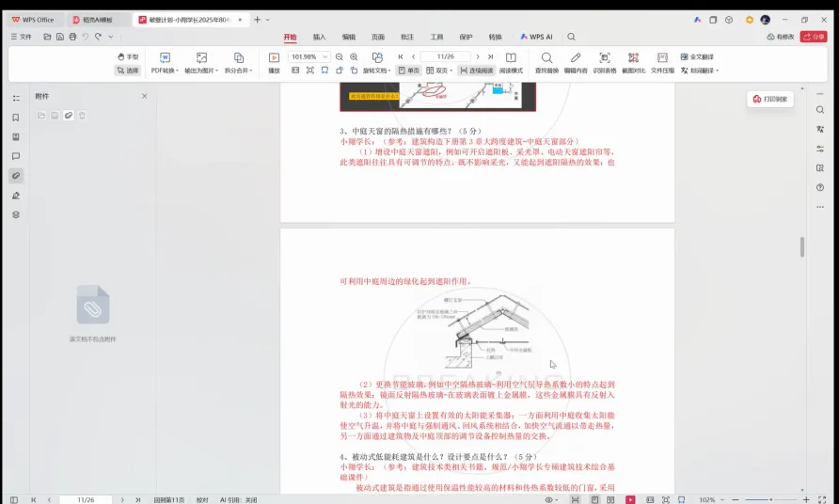Click Full Text Translate (全文翻译)
Screen dimensions: 839x504
click(x=697, y=56)
